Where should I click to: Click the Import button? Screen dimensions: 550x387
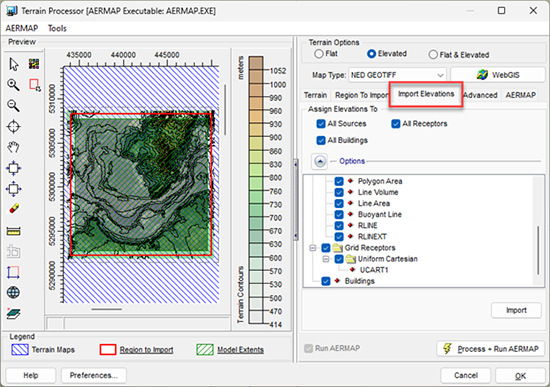click(516, 310)
